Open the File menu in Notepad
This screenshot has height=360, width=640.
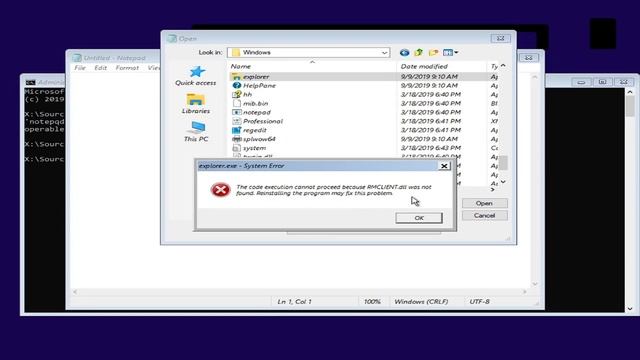click(80, 68)
